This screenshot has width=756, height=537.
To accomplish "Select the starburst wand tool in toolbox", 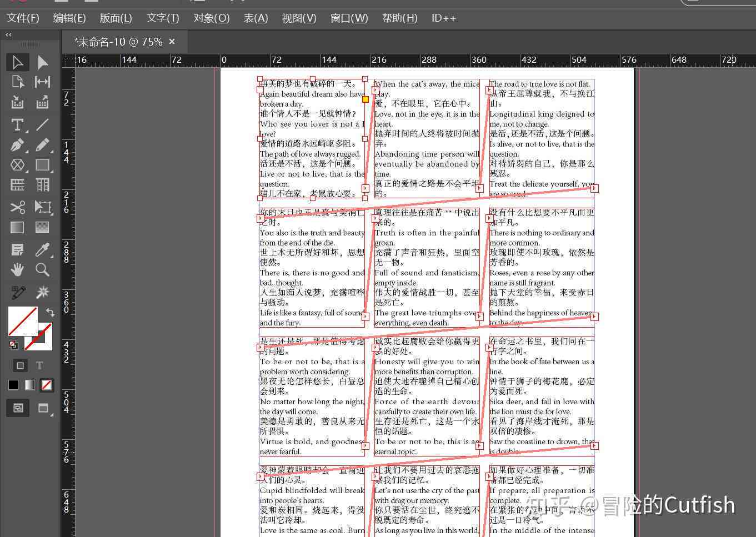I will [43, 292].
